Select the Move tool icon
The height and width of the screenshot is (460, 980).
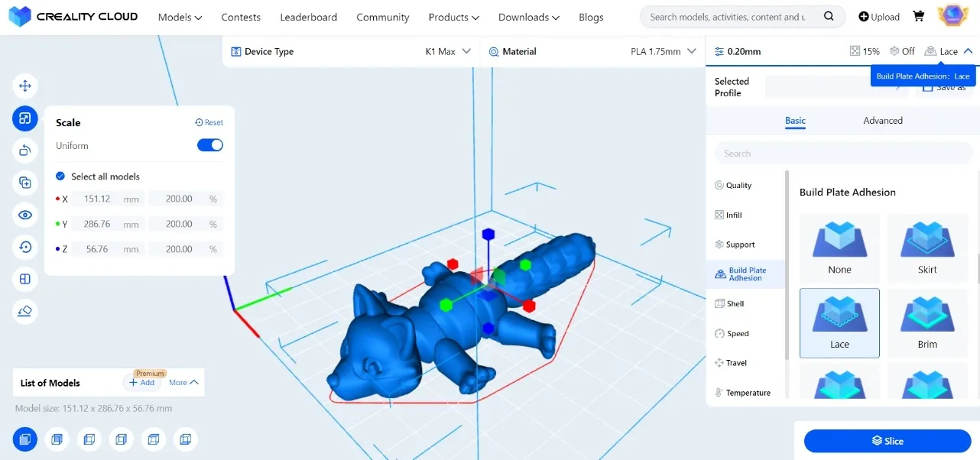click(24, 86)
